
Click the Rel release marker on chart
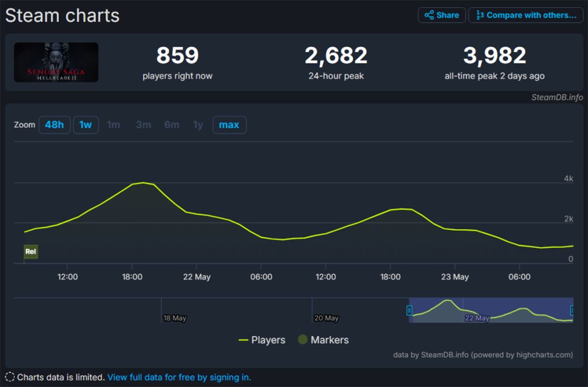(31, 252)
